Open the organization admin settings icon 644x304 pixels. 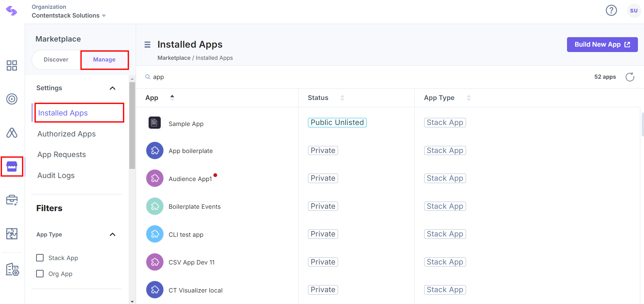pos(12,270)
